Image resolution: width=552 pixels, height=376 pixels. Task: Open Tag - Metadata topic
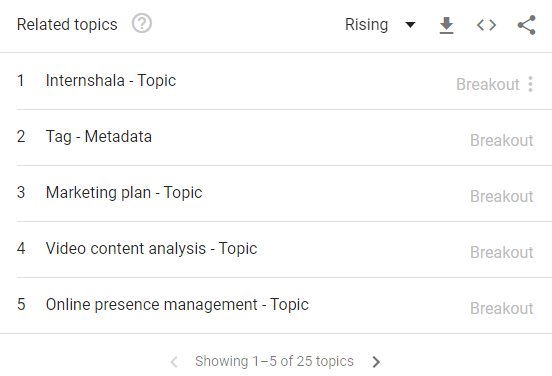pyautogui.click(x=99, y=137)
